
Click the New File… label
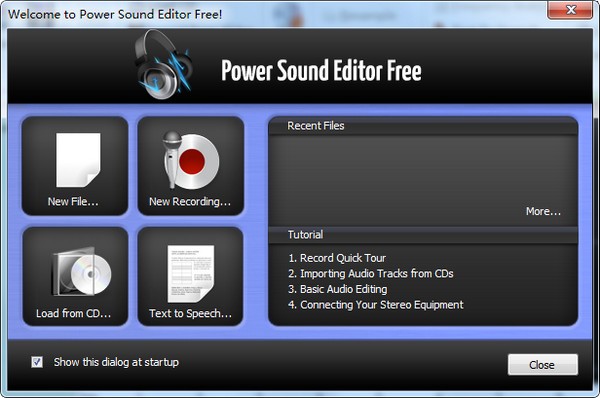click(73, 201)
